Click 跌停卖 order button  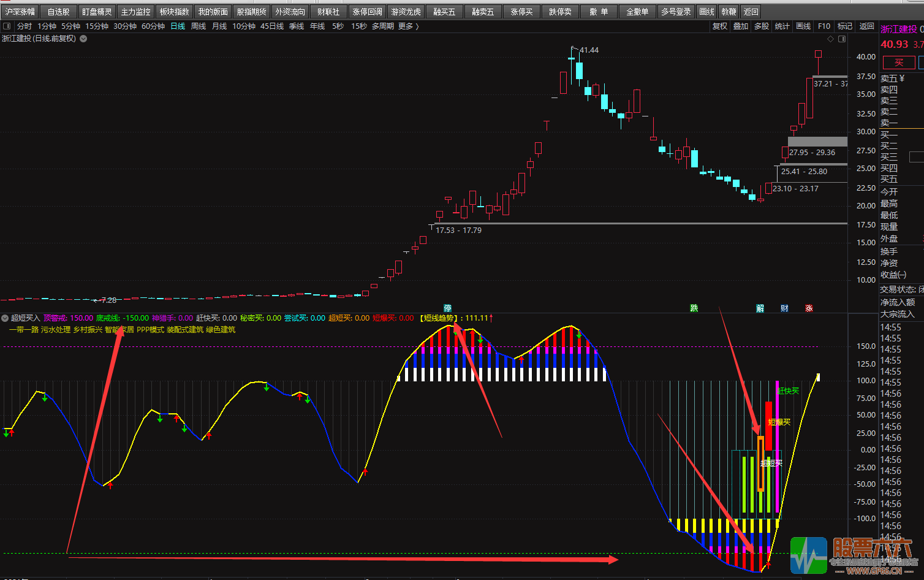coord(560,12)
